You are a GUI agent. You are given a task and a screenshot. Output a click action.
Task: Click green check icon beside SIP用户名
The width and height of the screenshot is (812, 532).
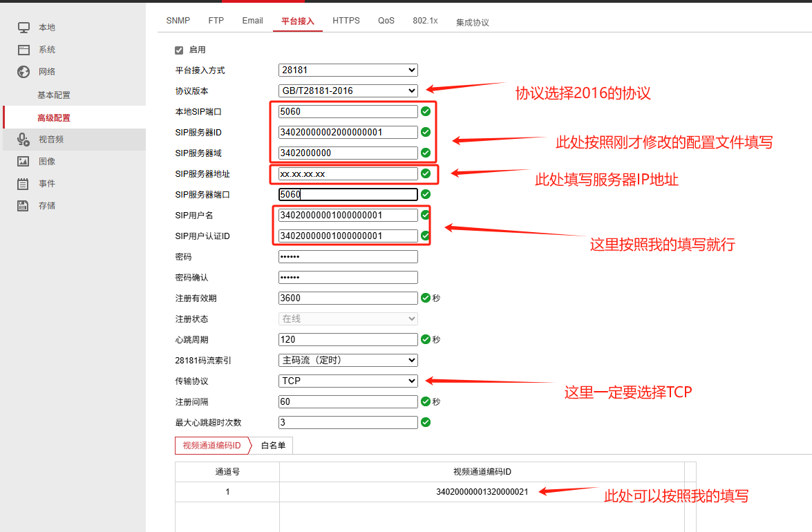click(x=425, y=215)
